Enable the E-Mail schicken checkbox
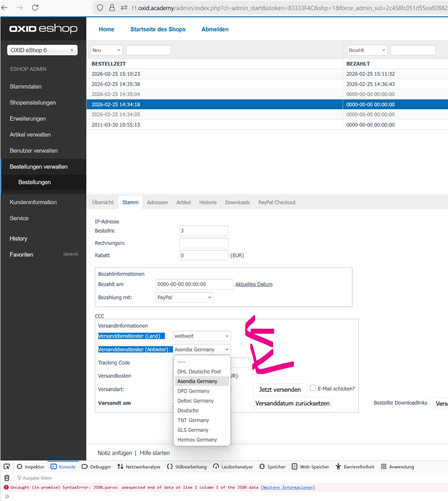The image size is (448, 501). [x=313, y=388]
